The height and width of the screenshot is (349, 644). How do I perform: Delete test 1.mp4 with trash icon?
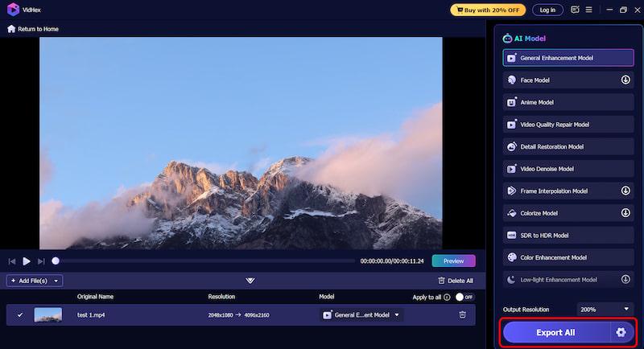462,314
